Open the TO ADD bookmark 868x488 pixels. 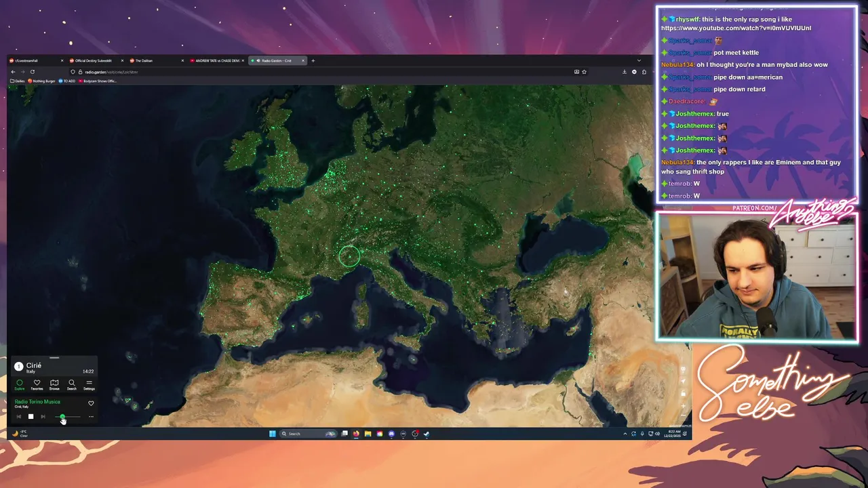(67, 81)
